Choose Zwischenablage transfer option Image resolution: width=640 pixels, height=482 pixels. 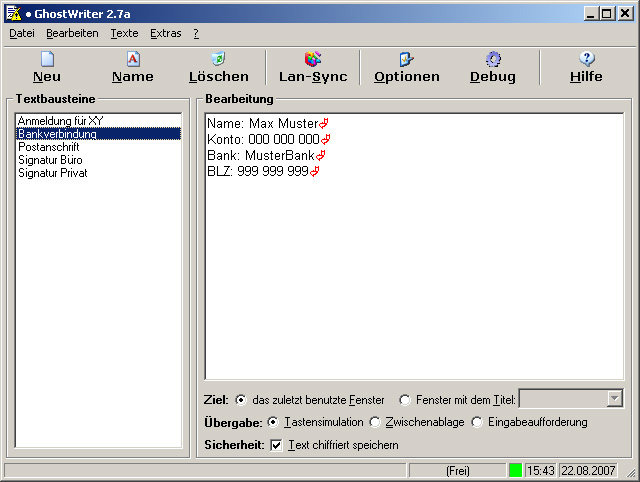374,422
